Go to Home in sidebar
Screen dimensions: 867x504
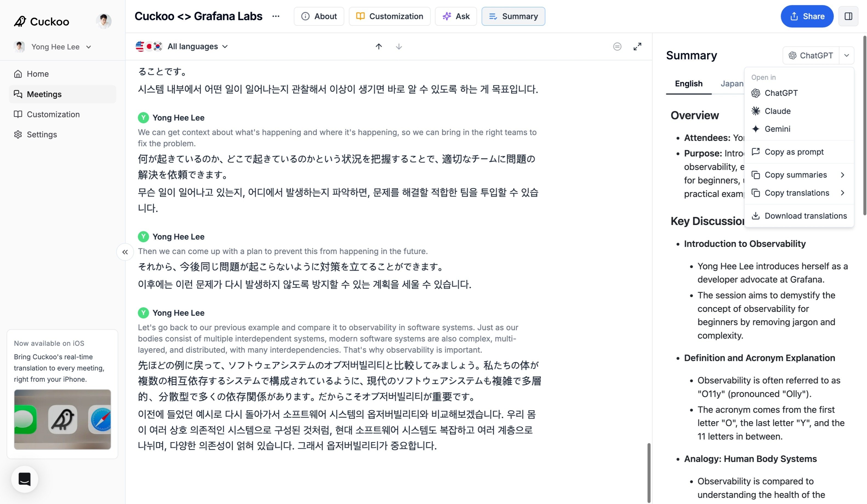pos(62,74)
